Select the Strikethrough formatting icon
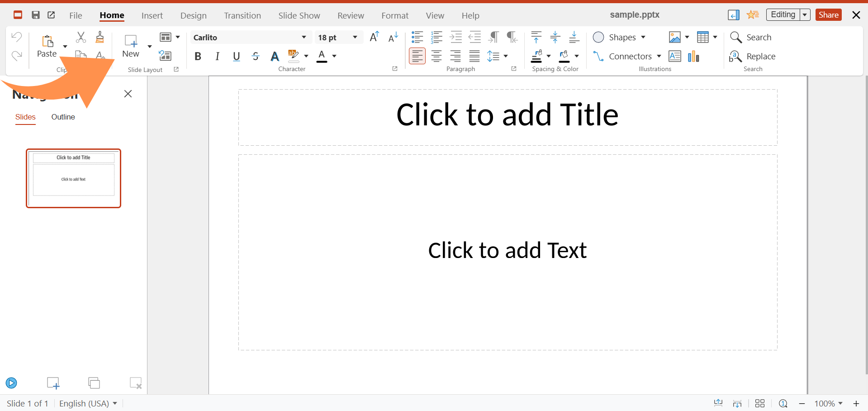This screenshot has height=411, width=868. [x=256, y=56]
